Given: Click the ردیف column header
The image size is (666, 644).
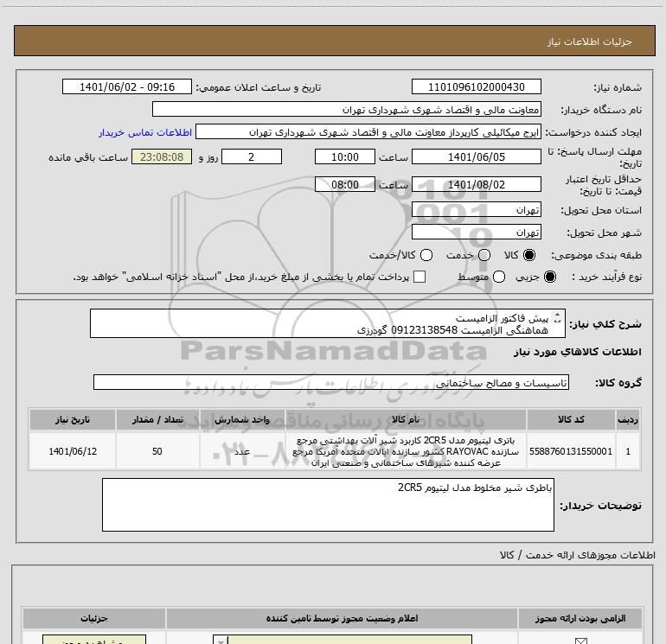Looking at the screenshot, I should click(628, 419).
